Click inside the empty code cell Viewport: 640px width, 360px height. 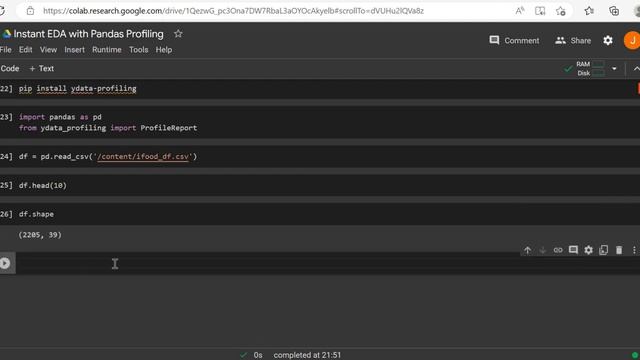click(x=328, y=263)
